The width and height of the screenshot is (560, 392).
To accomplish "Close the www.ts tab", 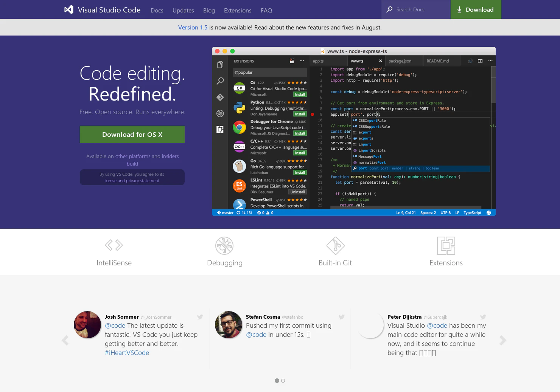I will pos(381,61).
